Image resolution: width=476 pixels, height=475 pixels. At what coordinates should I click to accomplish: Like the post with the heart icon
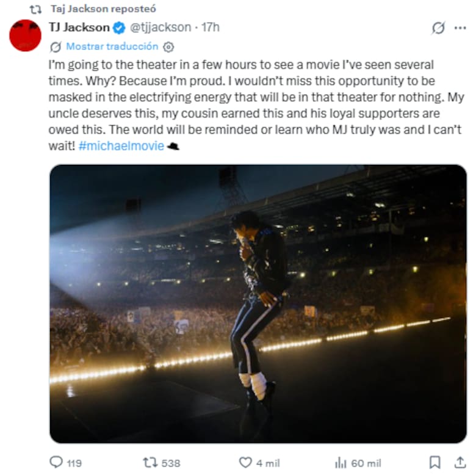tap(245, 462)
